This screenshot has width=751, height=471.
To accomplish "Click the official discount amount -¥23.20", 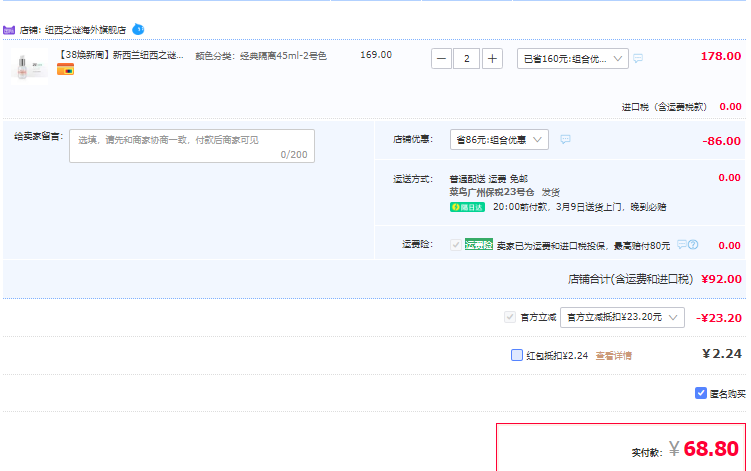I will (x=718, y=318).
